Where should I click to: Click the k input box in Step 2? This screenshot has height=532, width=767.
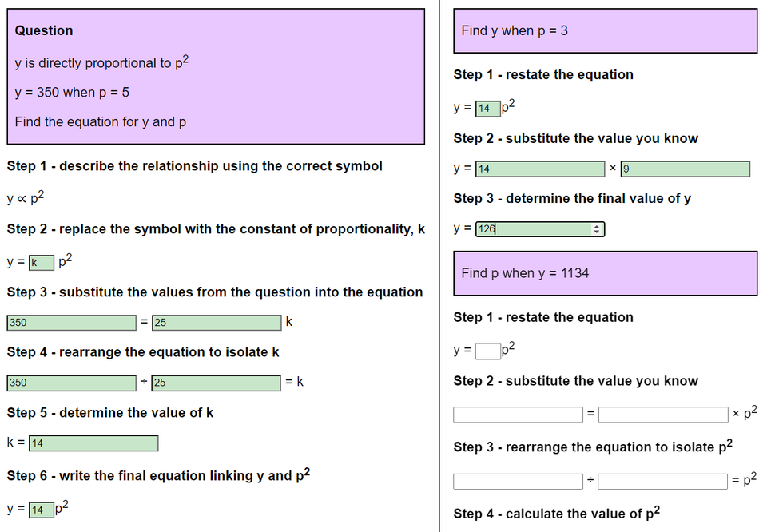40,261
